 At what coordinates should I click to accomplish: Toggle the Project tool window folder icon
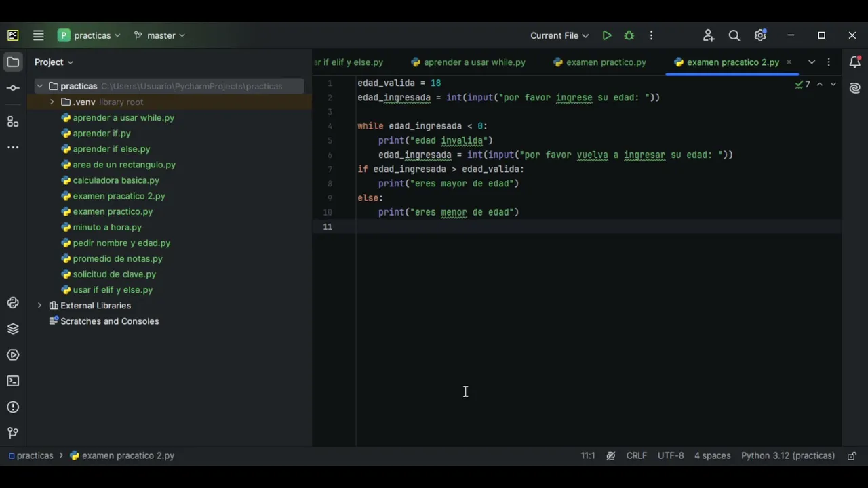click(x=13, y=62)
